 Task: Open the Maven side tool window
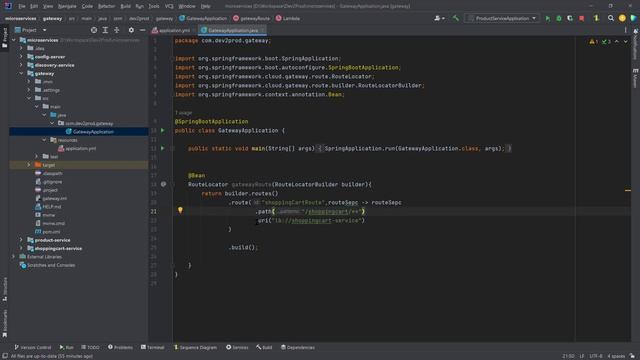tap(636, 78)
